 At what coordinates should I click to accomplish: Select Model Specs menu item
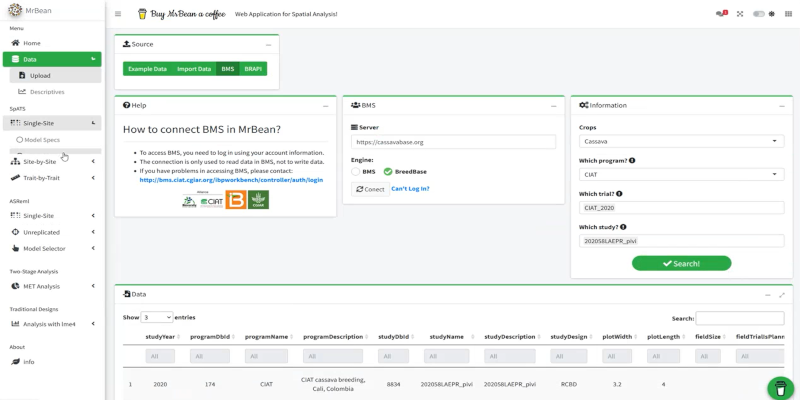55,139
